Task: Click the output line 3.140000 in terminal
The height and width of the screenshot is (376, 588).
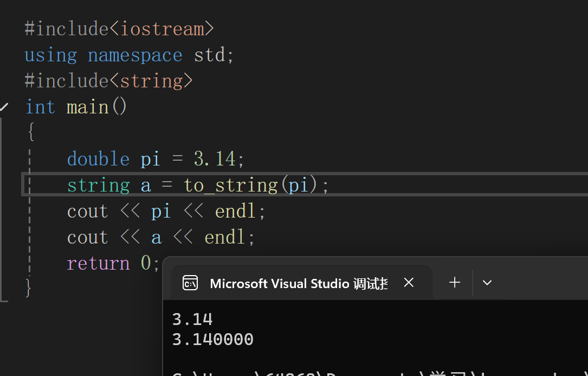Action: [212, 339]
